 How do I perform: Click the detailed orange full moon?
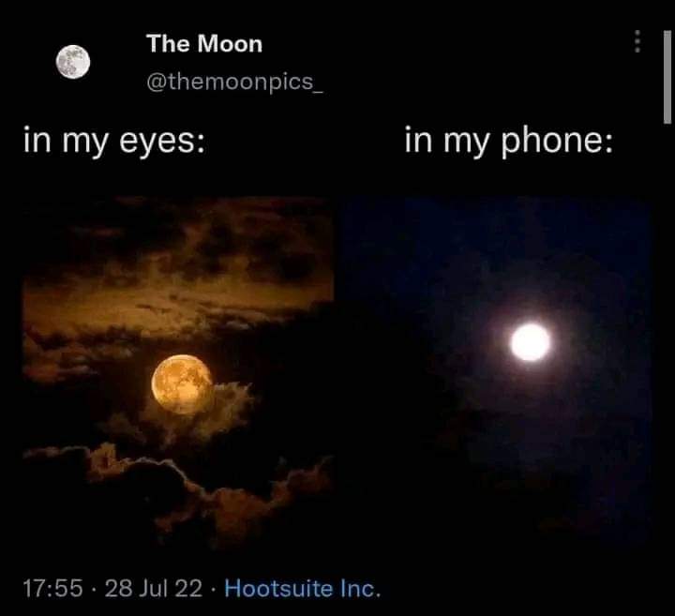point(182,384)
